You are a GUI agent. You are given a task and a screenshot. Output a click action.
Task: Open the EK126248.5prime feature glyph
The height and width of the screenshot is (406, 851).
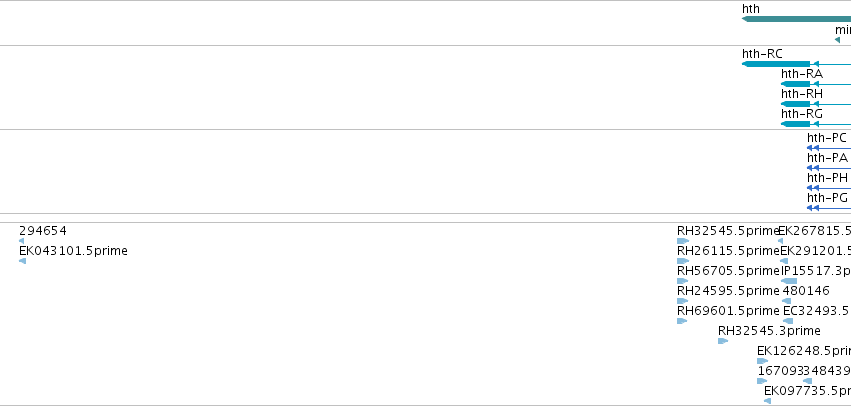[763, 361]
